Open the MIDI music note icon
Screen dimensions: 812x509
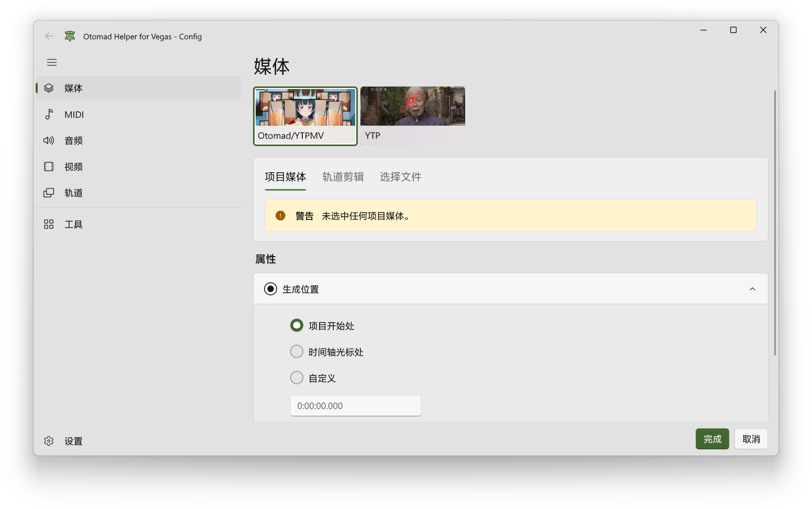click(49, 114)
